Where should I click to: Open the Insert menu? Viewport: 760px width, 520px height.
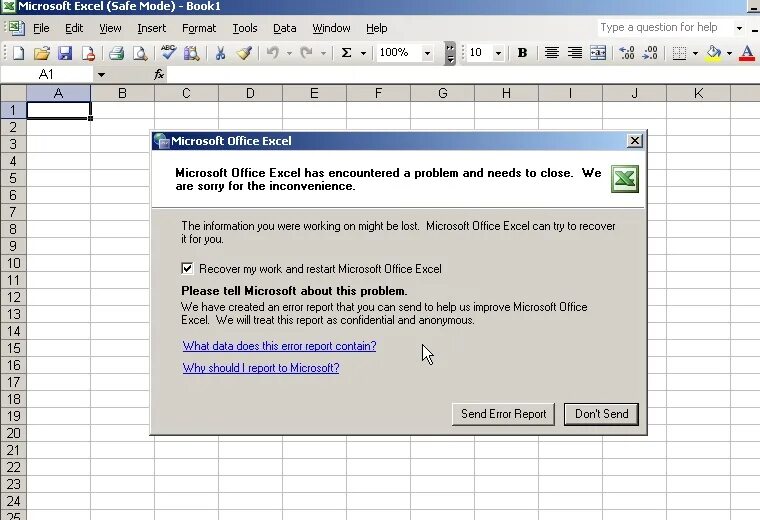pos(151,28)
